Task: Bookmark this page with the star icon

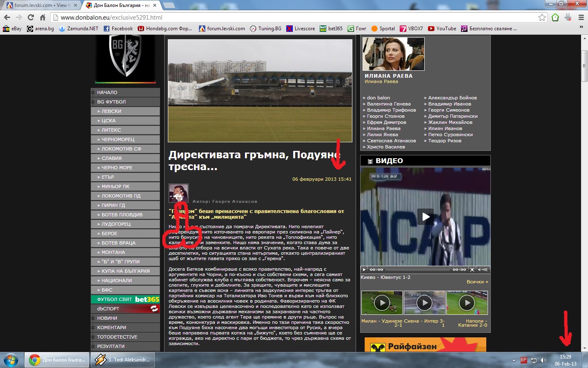Action: pos(542,17)
